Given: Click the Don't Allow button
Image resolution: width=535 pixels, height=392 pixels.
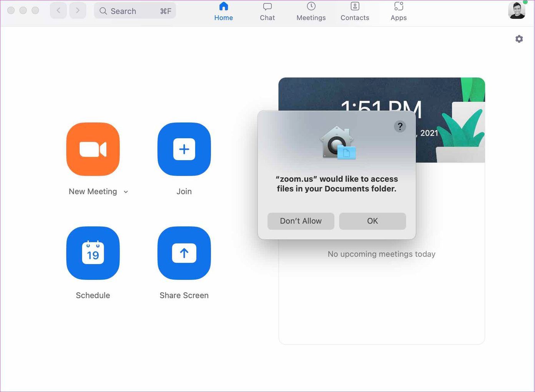Looking at the screenshot, I should click(301, 221).
